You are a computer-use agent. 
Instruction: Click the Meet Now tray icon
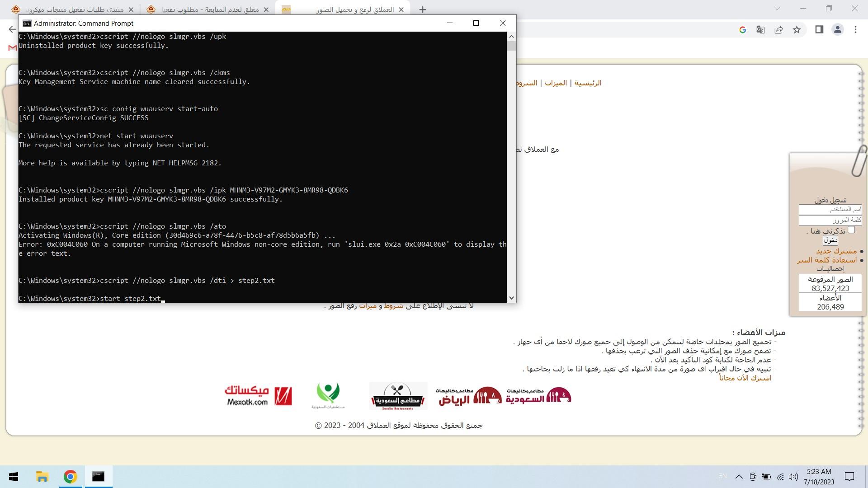point(753,477)
